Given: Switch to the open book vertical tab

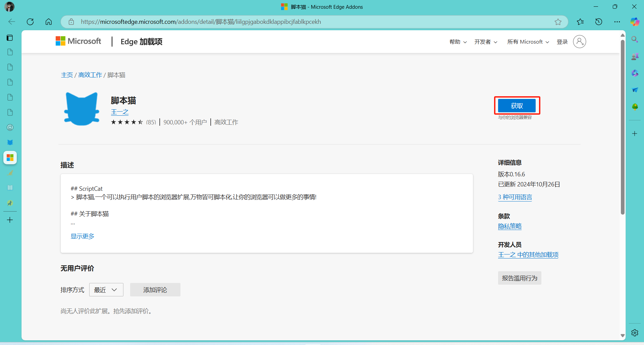Looking at the screenshot, I should pyautogui.click(x=10, y=188).
